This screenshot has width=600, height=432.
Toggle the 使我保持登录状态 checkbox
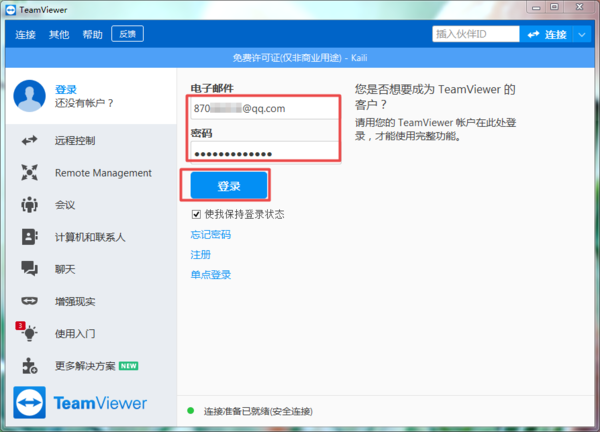click(196, 215)
